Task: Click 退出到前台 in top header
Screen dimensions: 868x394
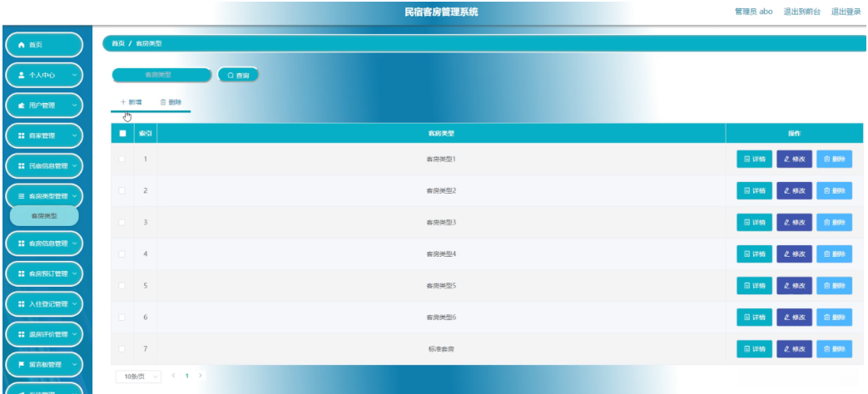Action: (802, 12)
